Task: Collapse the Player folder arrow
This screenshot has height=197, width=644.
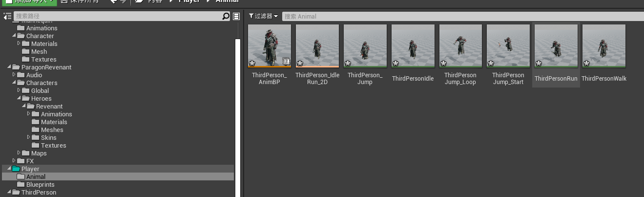Action: point(9,169)
